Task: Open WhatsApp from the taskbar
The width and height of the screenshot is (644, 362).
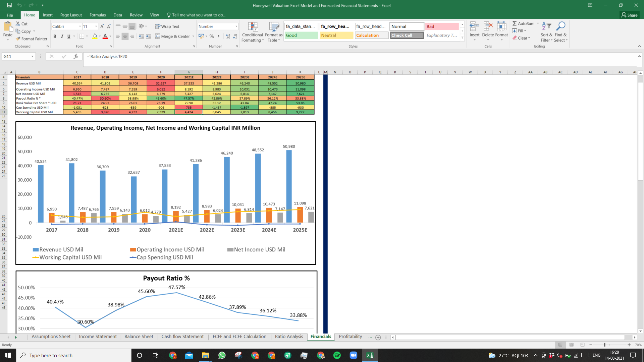Action: (222, 355)
